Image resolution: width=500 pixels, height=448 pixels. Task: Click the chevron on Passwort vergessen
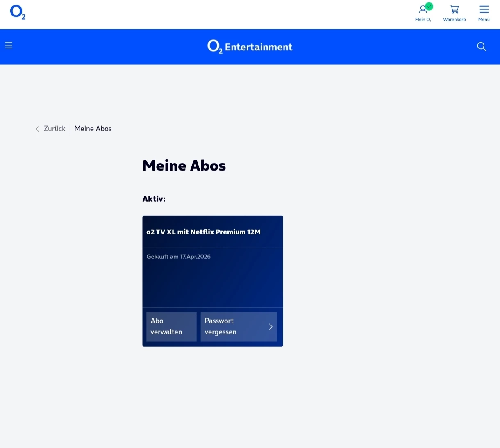click(x=270, y=327)
